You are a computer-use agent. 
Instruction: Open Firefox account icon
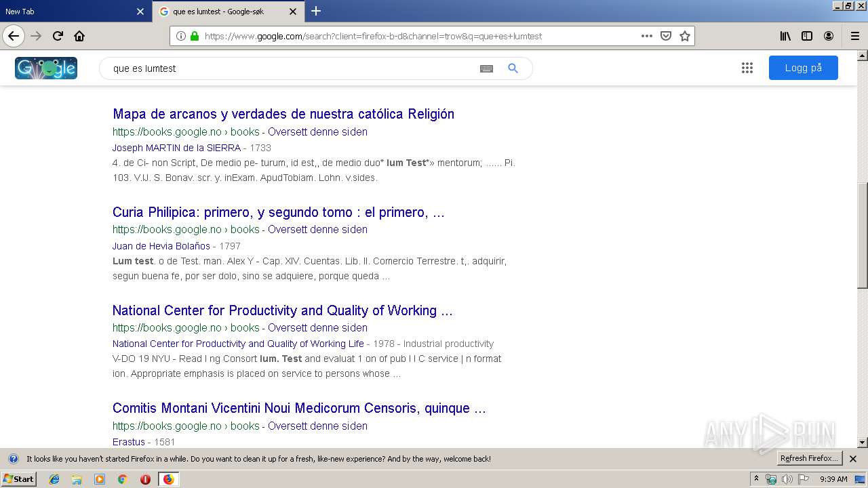pyautogui.click(x=829, y=36)
